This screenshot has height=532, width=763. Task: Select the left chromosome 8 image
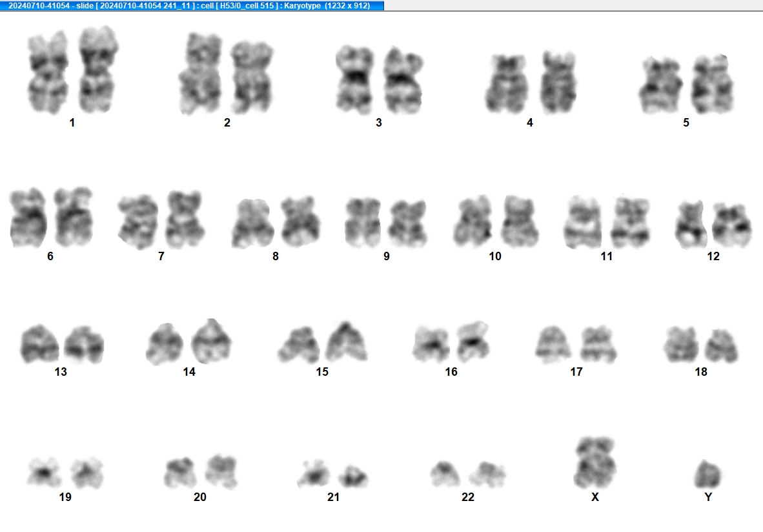(x=252, y=223)
